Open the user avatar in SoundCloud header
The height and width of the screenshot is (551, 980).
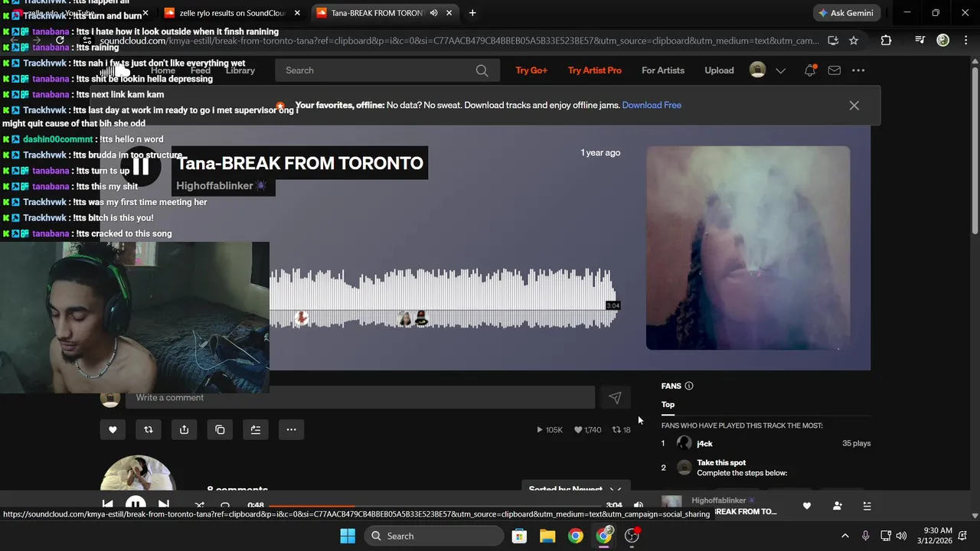pyautogui.click(x=757, y=70)
